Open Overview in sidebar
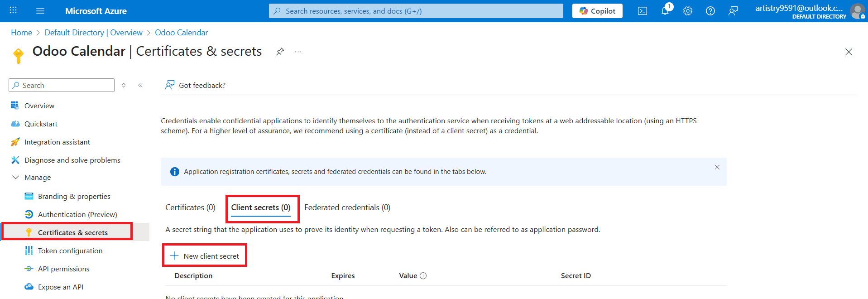The height and width of the screenshot is (299, 868). 39,106
